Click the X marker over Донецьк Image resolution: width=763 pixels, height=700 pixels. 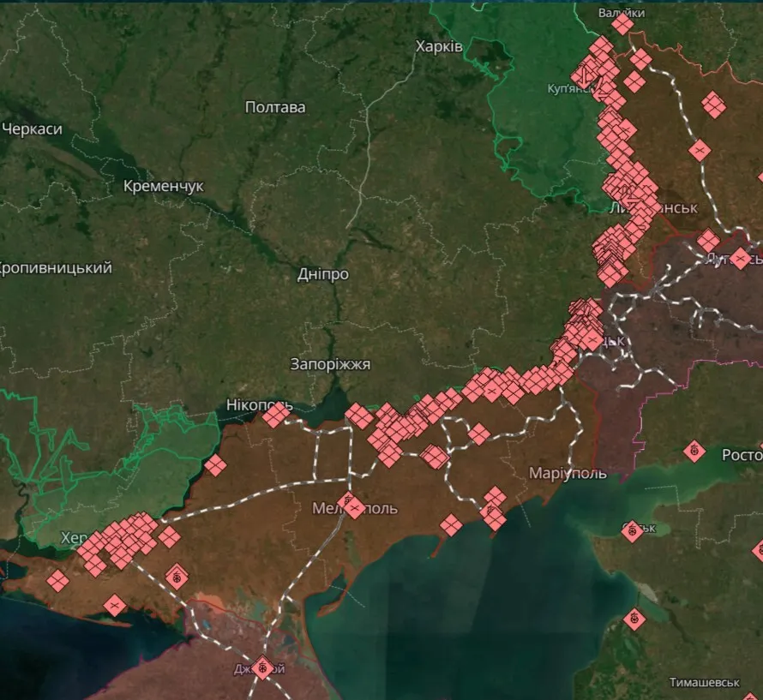[592, 341]
